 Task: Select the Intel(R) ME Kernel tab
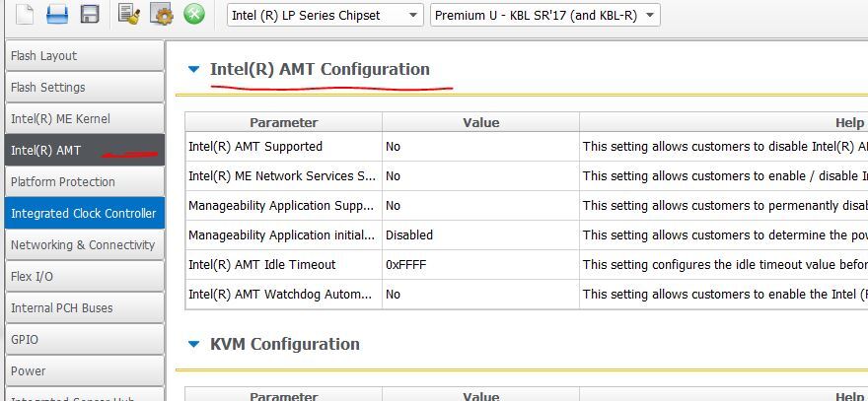(x=83, y=119)
